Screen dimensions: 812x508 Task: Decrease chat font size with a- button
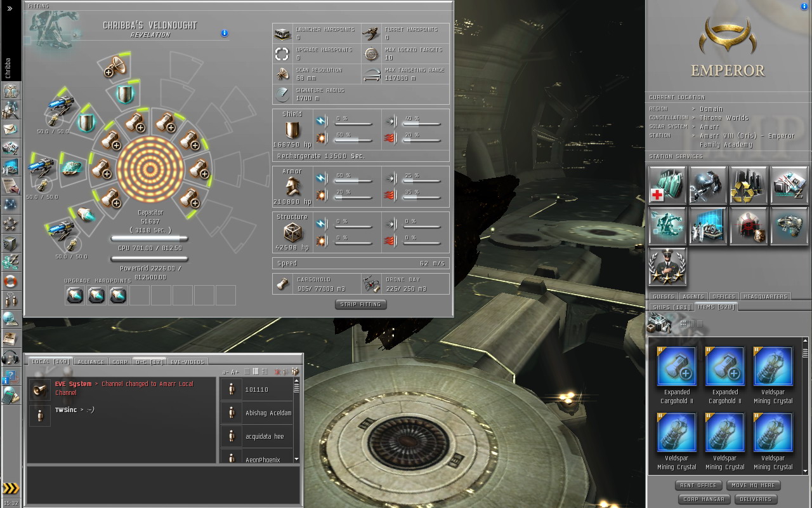tap(225, 372)
